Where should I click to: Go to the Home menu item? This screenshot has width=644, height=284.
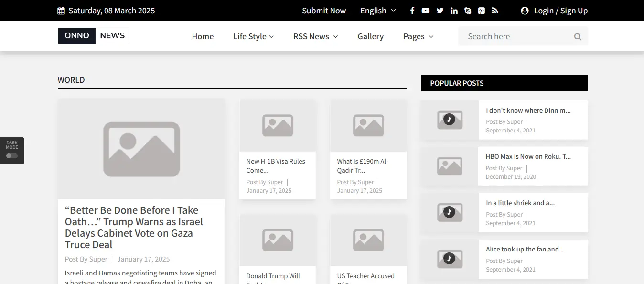(203, 36)
